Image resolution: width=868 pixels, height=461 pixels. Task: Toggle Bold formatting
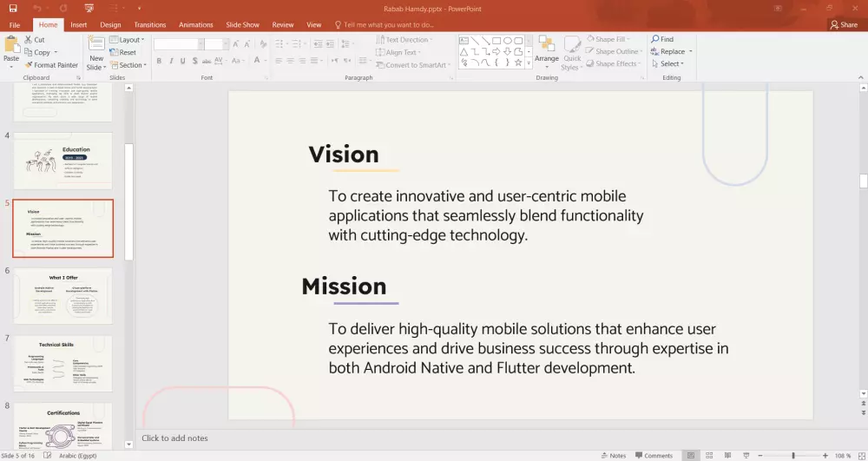[x=159, y=60]
